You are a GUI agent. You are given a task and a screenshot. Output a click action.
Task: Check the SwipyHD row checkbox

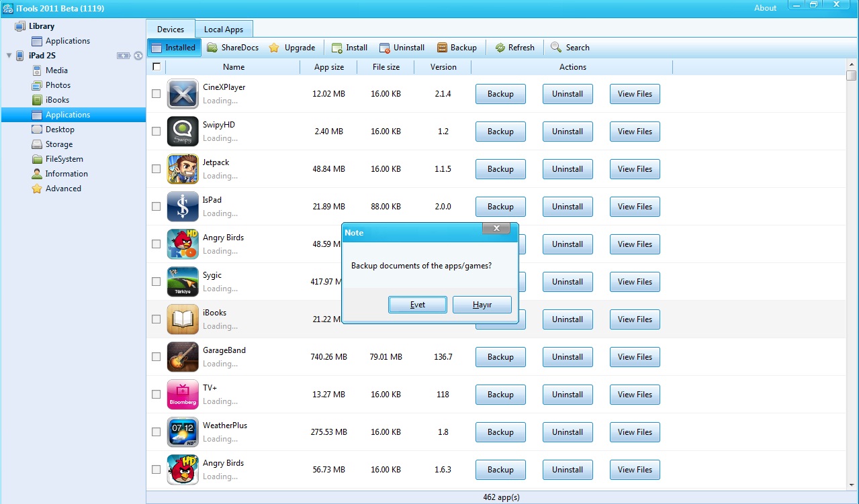(156, 132)
